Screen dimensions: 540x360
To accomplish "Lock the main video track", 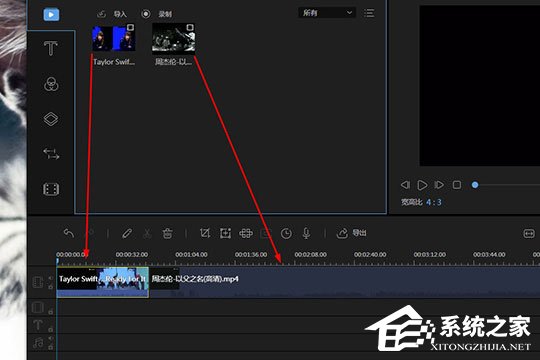I will pyautogui.click(x=51, y=287).
